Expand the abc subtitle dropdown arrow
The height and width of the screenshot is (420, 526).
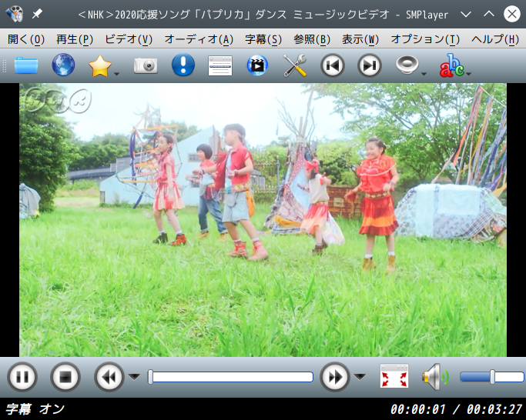469,74
